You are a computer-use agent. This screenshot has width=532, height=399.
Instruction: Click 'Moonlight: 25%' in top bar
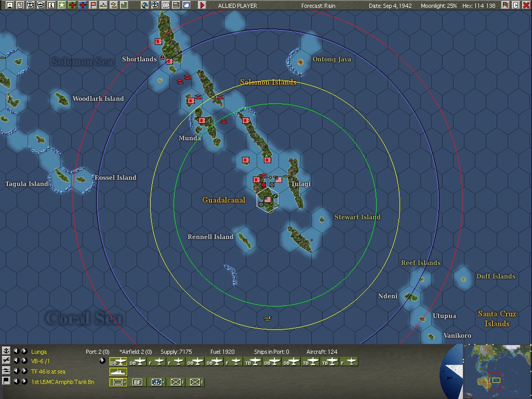(x=438, y=6)
